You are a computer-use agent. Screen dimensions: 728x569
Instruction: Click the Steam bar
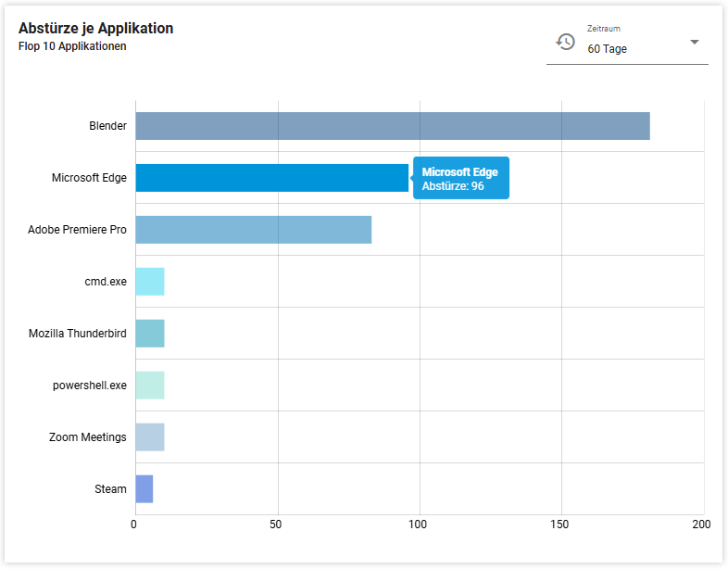pos(144,489)
